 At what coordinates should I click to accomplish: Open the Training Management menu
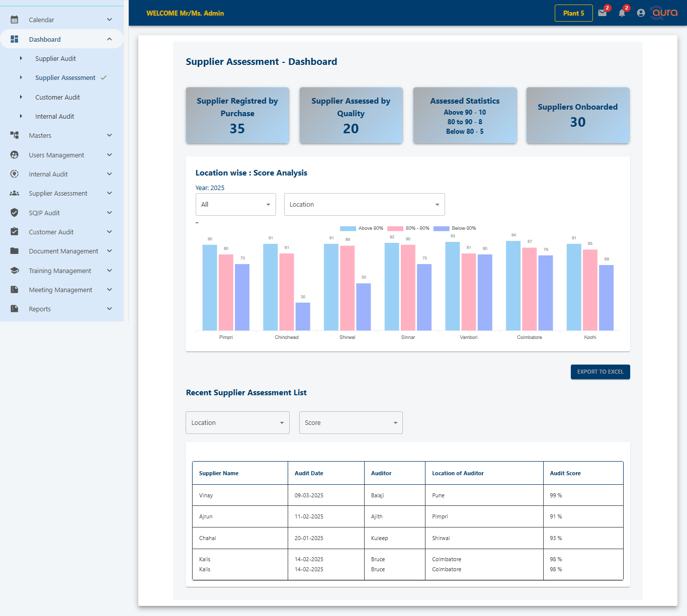tap(62, 271)
